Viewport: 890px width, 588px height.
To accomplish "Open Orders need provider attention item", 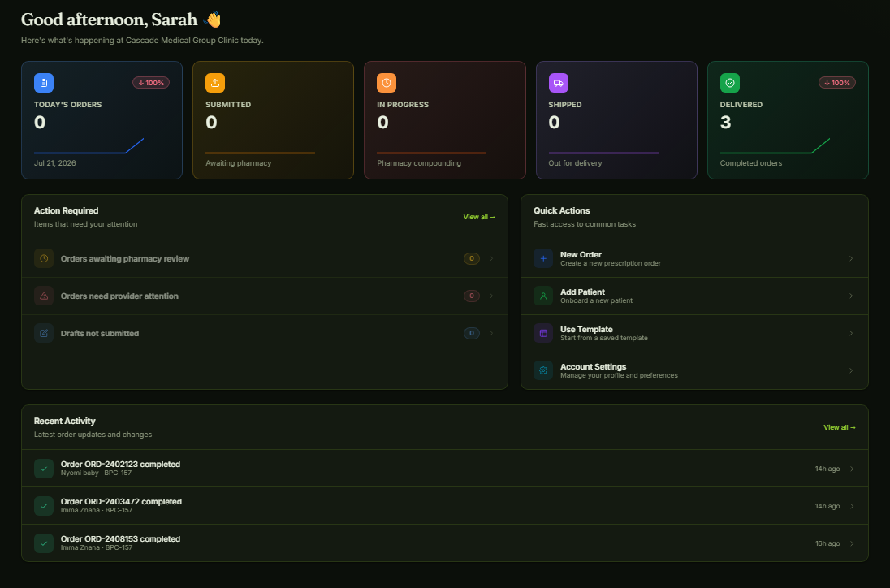I will 265,296.
